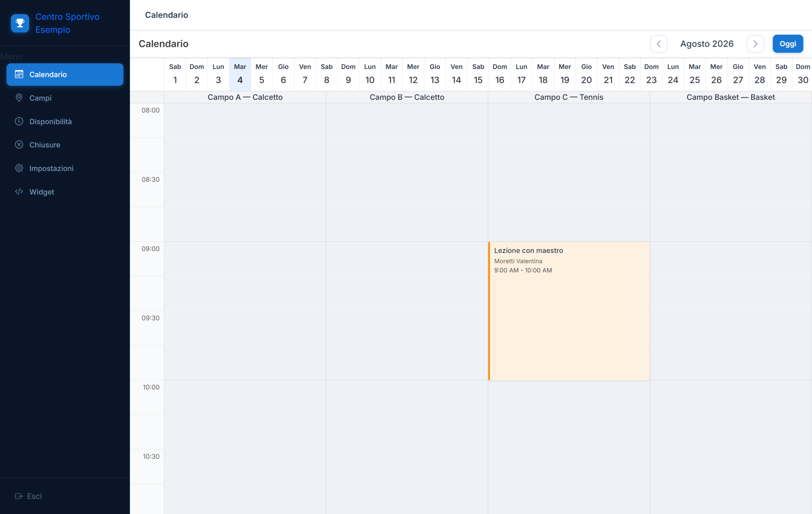Click the Agosto 2026 month label
This screenshot has width=812, height=514.
point(707,44)
